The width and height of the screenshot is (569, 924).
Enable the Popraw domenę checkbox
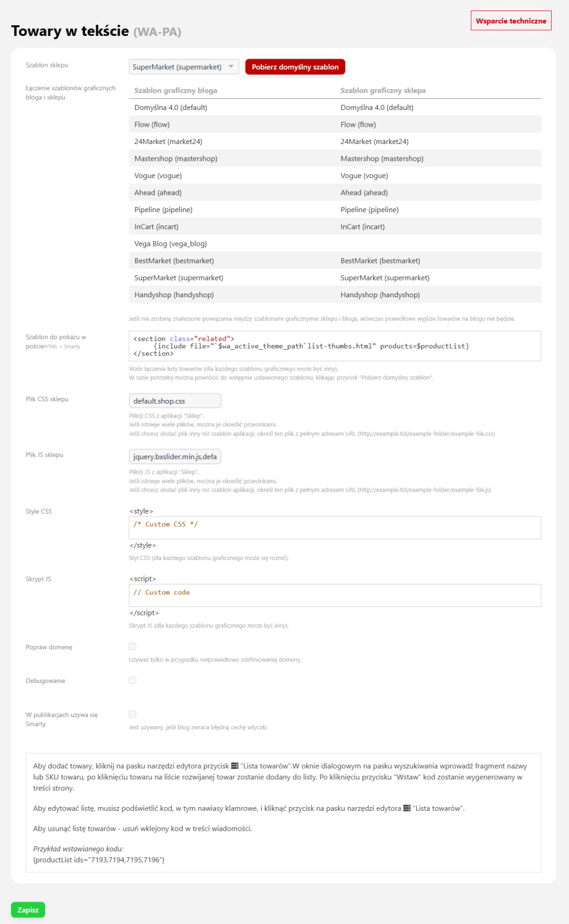(132, 646)
